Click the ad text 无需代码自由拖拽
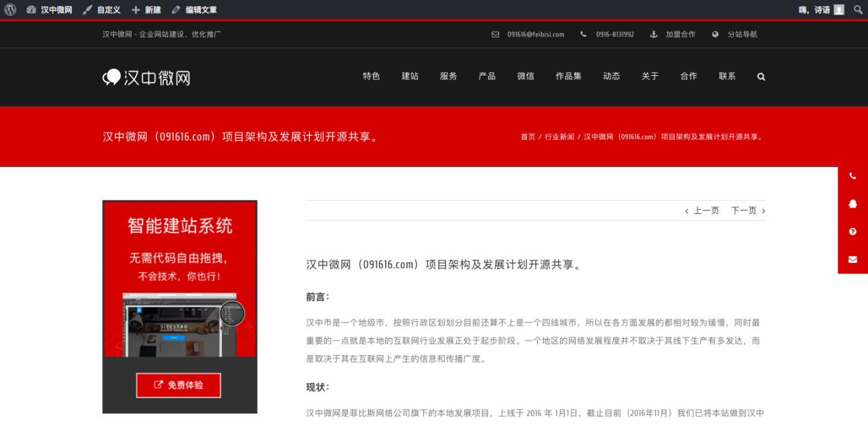Viewport: 868px width, 425px height. (179, 258)
